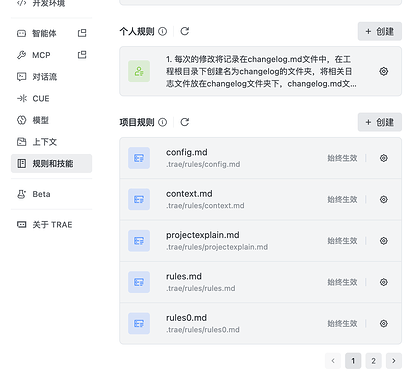417x375 pixels.
Task: Select 规则和技能 in the sidebar
Action: (51, 163)
